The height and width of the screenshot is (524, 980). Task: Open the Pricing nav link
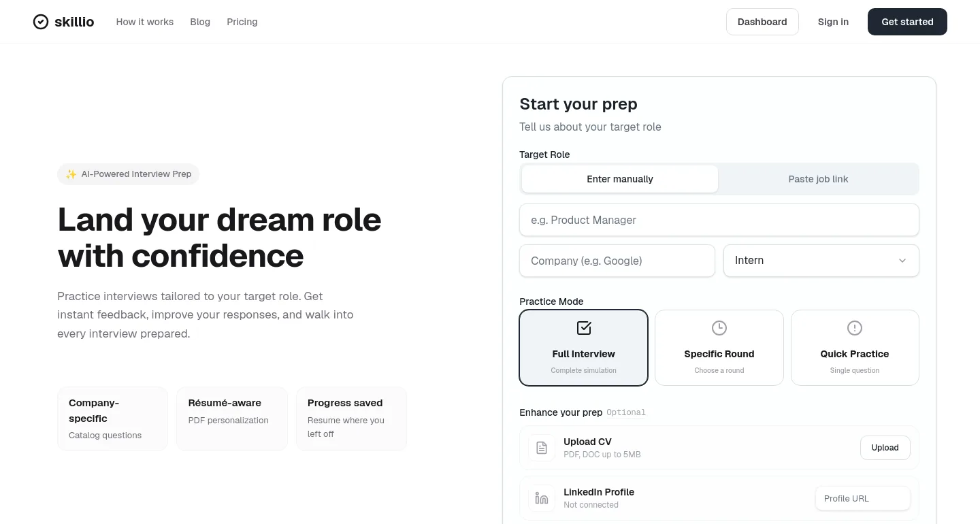point(242,22)
